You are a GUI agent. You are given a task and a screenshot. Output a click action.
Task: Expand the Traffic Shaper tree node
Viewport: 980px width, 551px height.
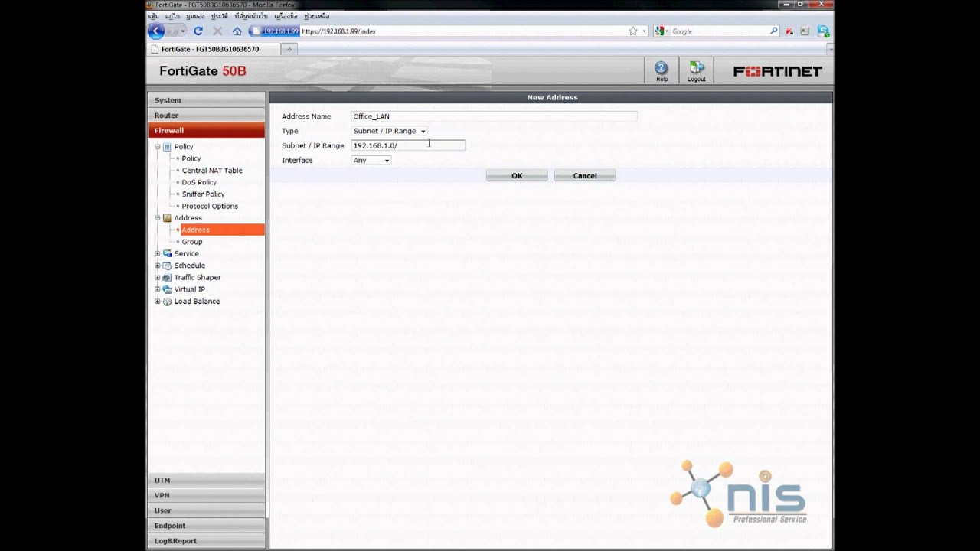tap(158, 278)
